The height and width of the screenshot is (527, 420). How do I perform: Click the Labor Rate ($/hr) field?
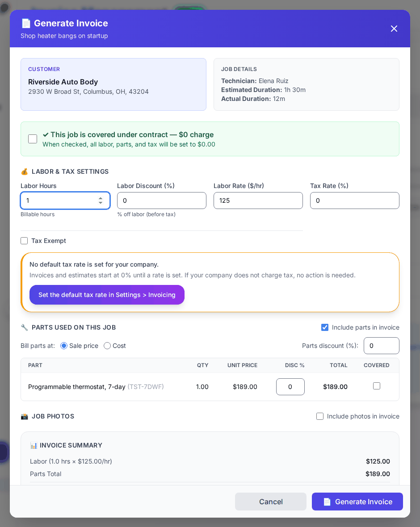point(258,201)
